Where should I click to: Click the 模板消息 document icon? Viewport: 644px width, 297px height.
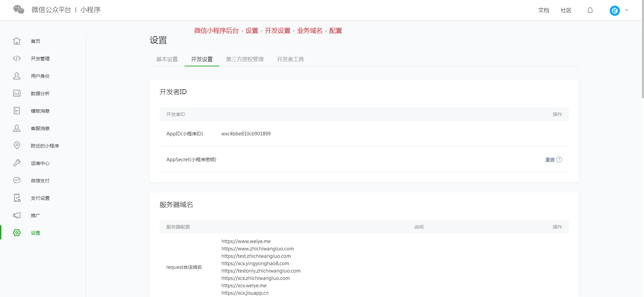pyautogui.click(x=17, y=111)
